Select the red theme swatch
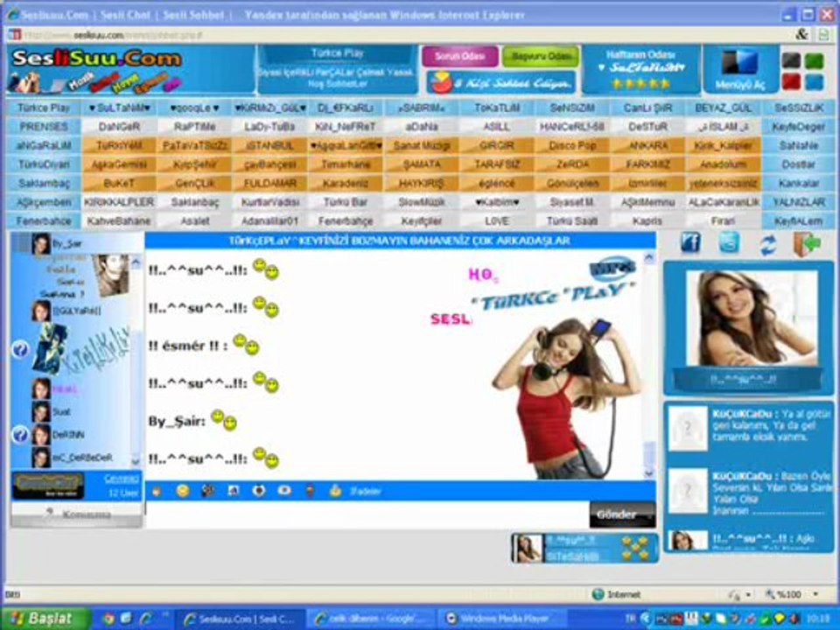840x630 pixels. (791, 82)
